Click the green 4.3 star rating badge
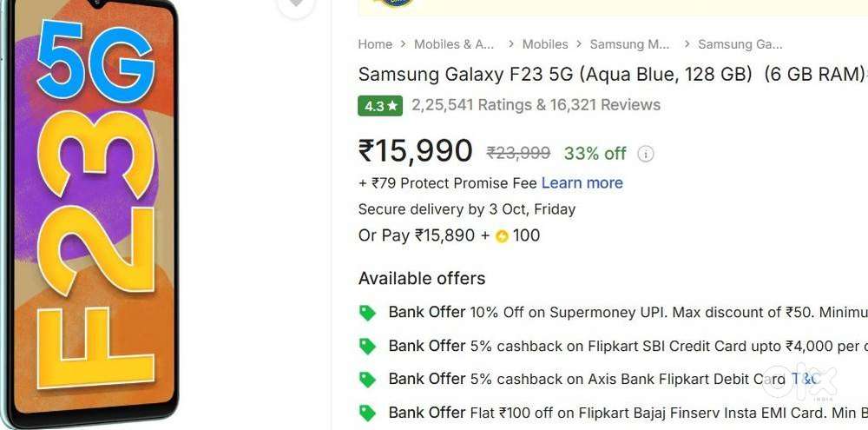 pyautogui.click(x=380, y=106)
